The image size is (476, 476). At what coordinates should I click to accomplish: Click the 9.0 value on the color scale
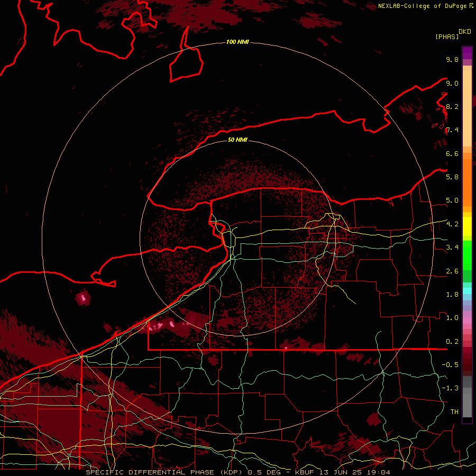pyautogui.click(x=452, y=83)
